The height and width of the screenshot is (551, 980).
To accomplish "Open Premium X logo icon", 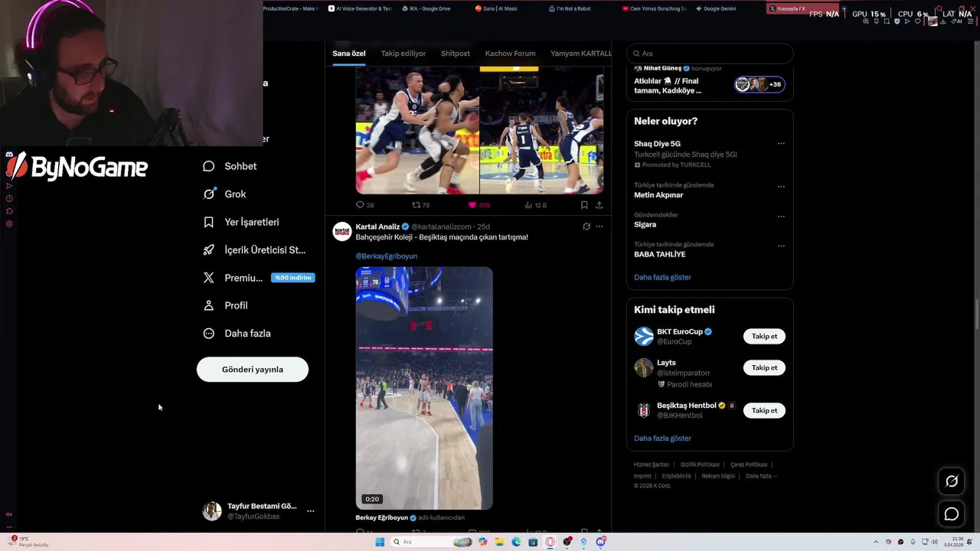I will click(208, 278).
